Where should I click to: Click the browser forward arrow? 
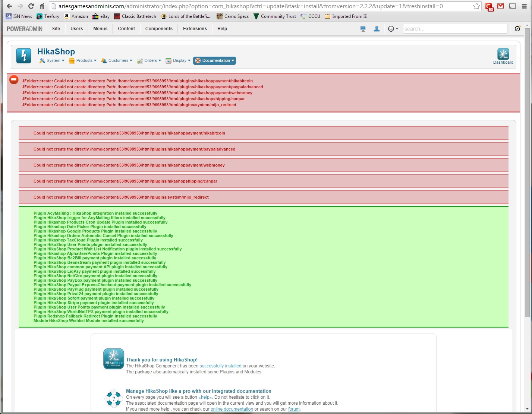pyautogui.click(x=20, y=6)
